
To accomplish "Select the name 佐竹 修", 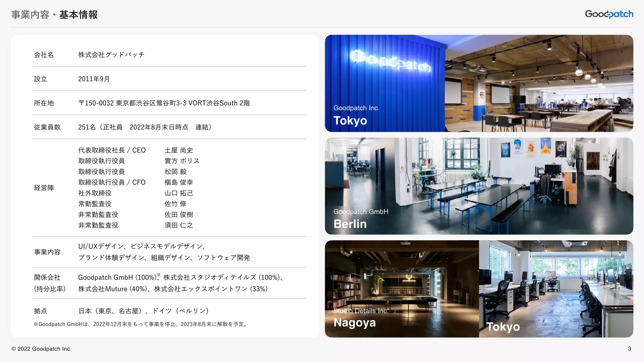I will tap(176, 204).
